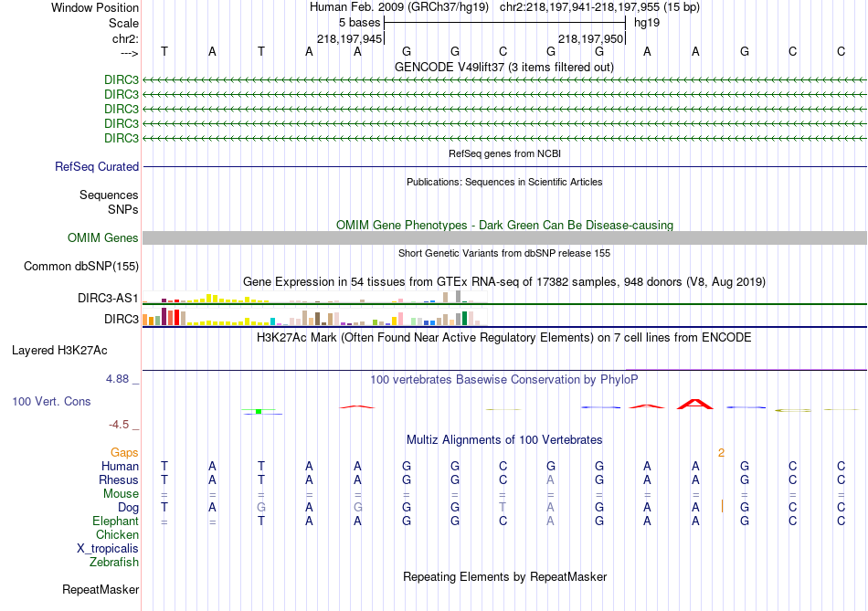Open the GENCODE V49lift37 track title
This screenshot has height=611, width=868.
(x=503, y=67)
